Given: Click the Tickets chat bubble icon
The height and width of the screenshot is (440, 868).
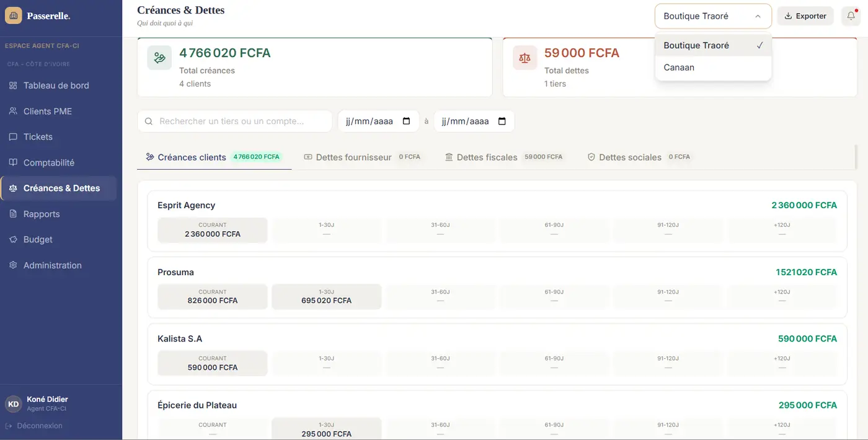Looking at the screenshot, I should [13, 137].
